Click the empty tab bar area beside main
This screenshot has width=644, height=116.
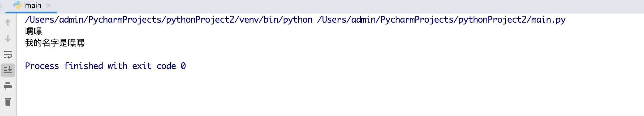pos(350,6)
